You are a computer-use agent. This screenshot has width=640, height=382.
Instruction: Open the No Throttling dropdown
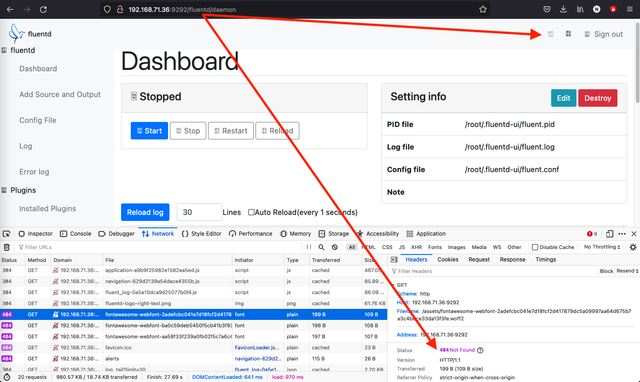click(602, 247)
